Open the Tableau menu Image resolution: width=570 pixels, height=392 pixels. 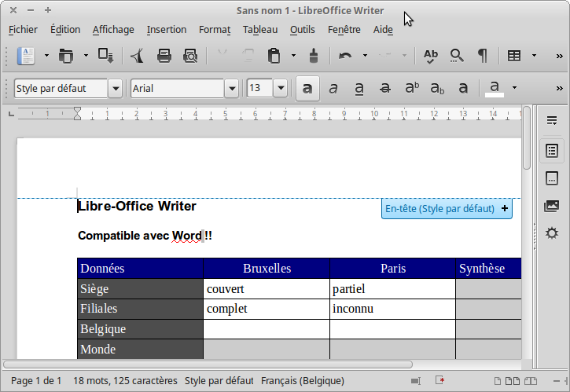[259, 30]
